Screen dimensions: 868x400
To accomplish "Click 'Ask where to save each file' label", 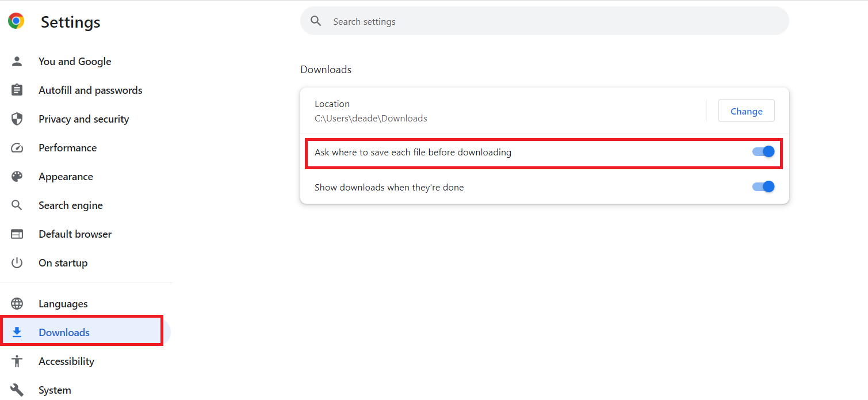I will click(x=413, y=153).
